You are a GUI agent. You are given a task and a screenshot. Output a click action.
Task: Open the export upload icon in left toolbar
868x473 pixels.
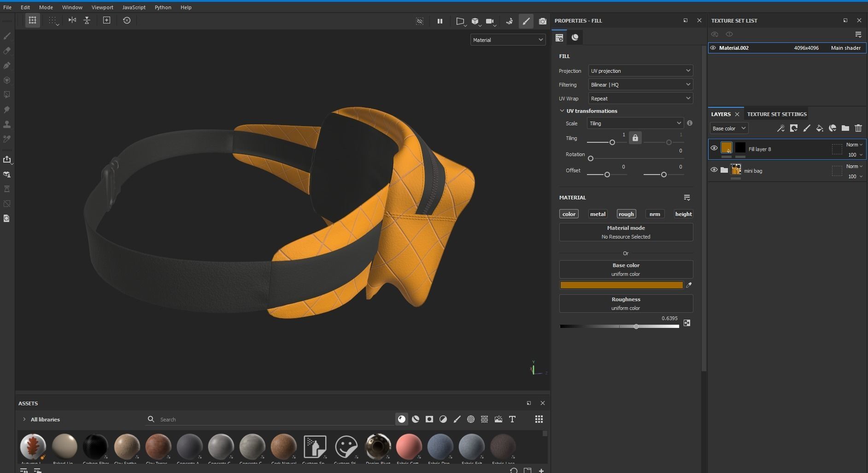(x=7, y=159)
